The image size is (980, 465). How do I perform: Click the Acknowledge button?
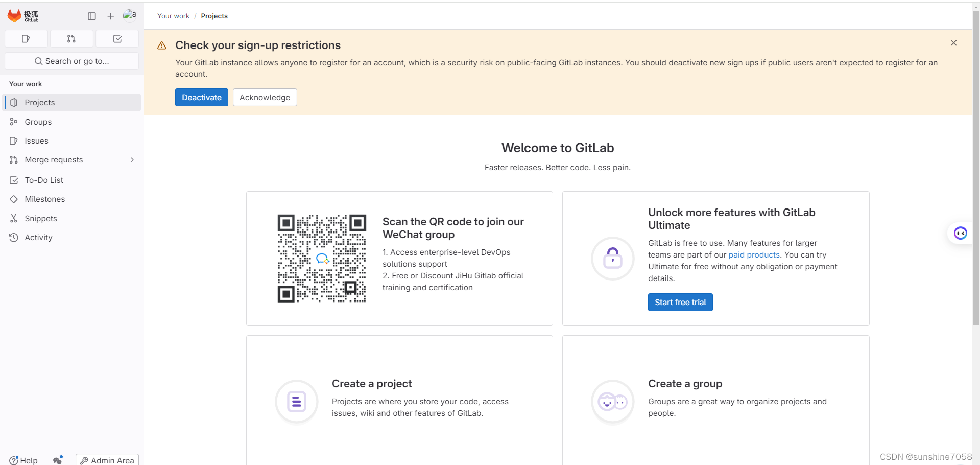pyautogui.click(x=265, y=97)
